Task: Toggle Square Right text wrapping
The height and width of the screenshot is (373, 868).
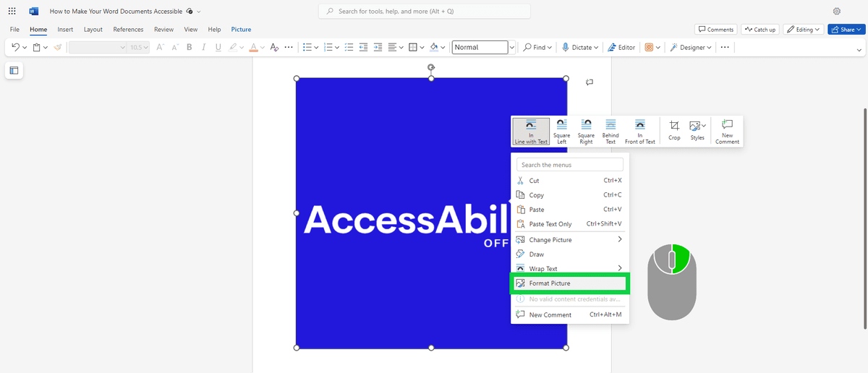Action: (x=586, y=131)
